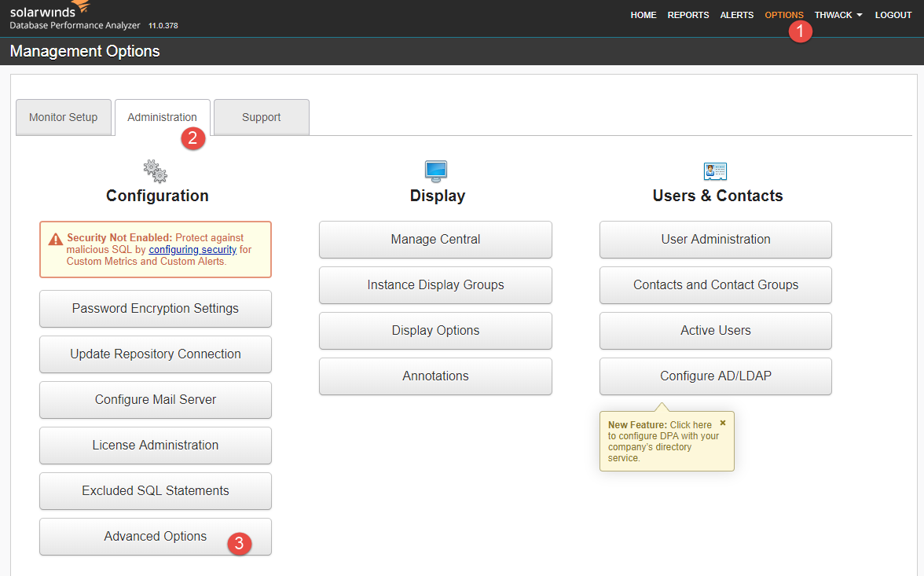The width and height of the screenshot is (924, 576).
Task: Go to the HOME page
Action: pos(643,15)
